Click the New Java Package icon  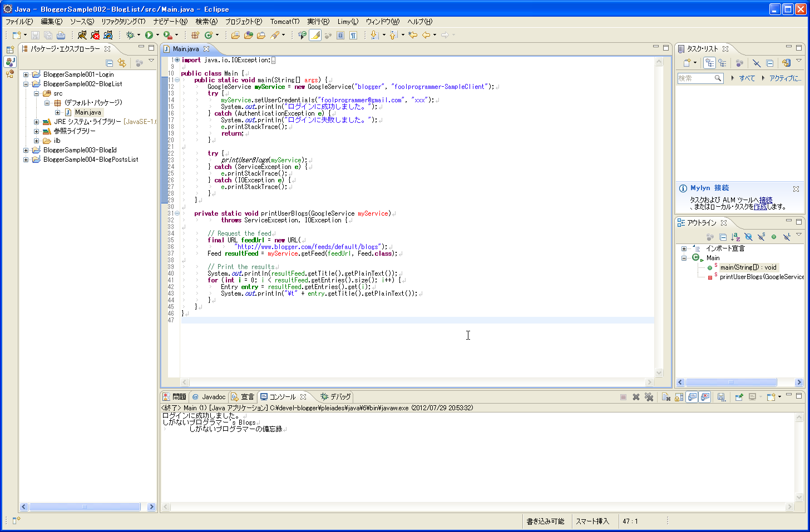[x=195, y=35]
